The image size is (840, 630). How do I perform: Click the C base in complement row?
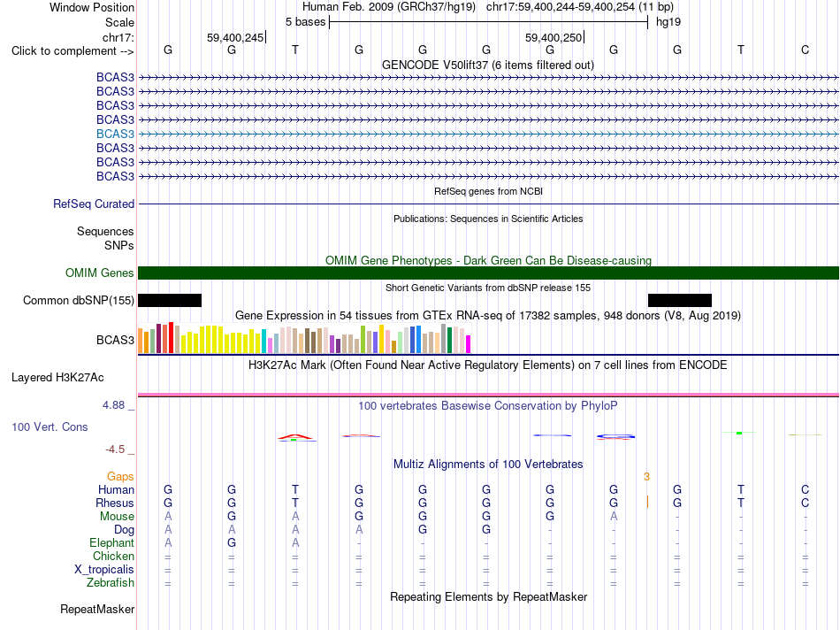coord(805,50)
